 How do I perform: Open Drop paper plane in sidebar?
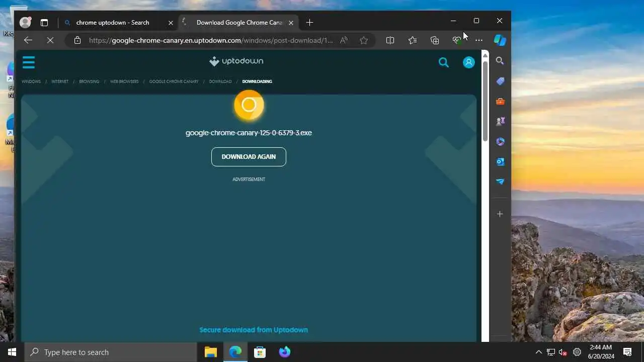click(x=500, y=182)
